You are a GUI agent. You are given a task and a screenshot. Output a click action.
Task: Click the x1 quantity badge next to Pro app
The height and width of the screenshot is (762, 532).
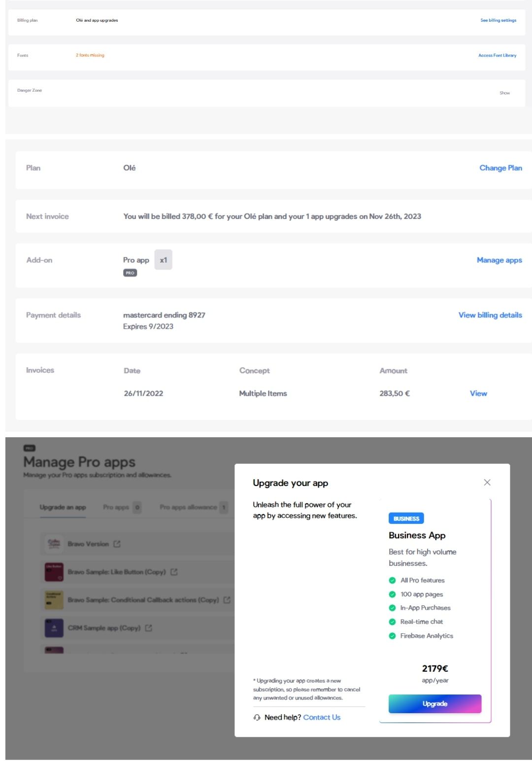click(x=164, y=260)
